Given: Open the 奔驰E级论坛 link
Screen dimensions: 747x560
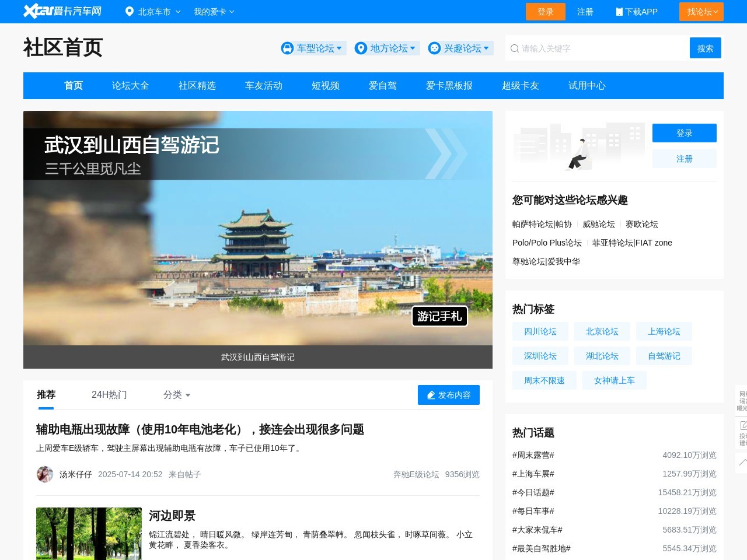Looking at the screenshot, I should click(416, 474).
